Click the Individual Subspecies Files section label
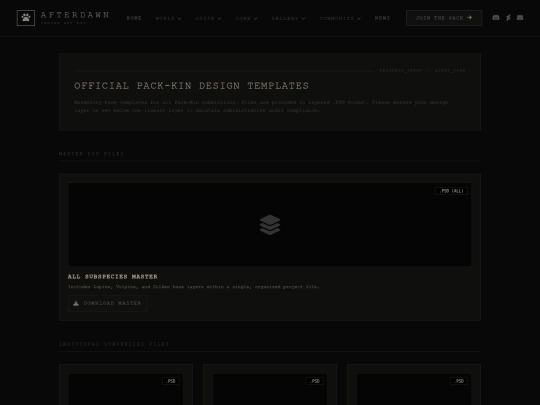This screenshot has width=540, height=405. tap(114, 344)
